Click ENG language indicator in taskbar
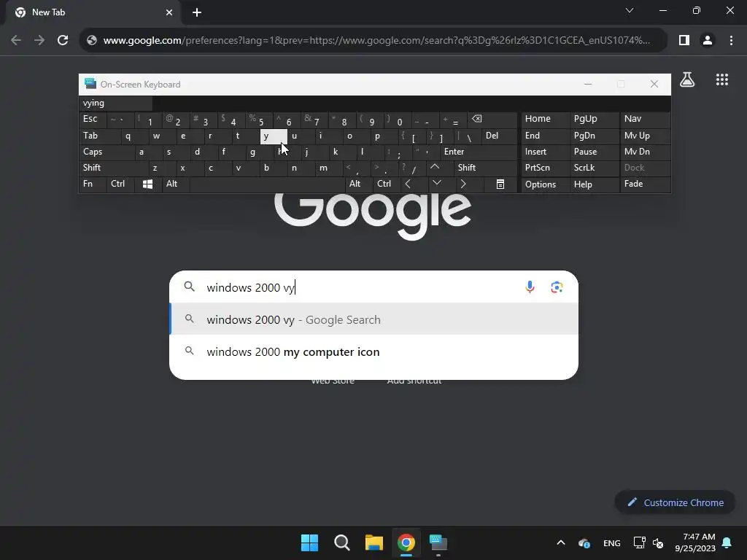The image size is (747, 560). [612, 542]
